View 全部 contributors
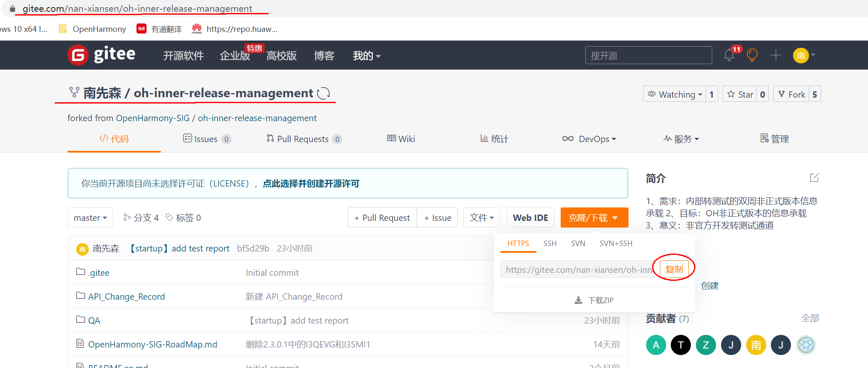Screen dimensions: 868x368 [810, 318]
